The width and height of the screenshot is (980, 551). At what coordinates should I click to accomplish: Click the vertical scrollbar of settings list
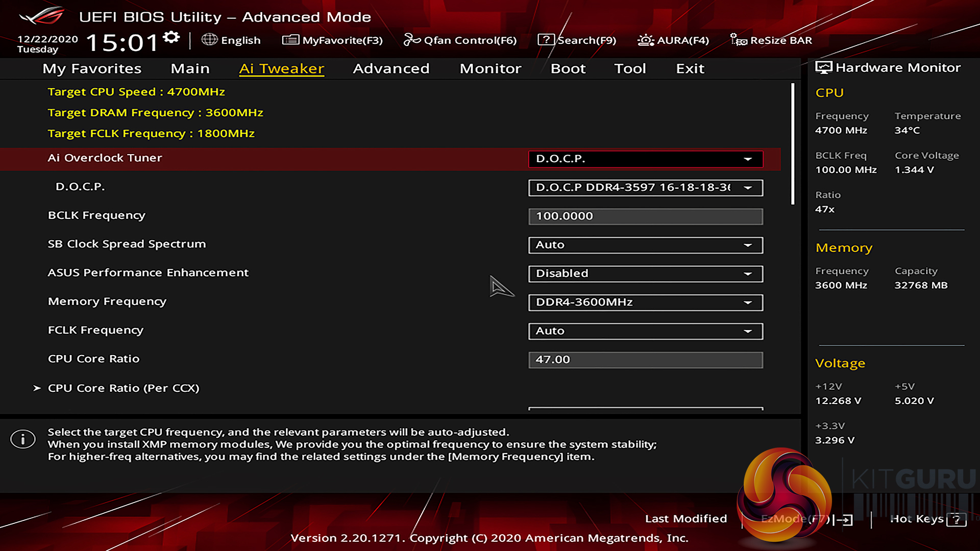tap(793, 144)
